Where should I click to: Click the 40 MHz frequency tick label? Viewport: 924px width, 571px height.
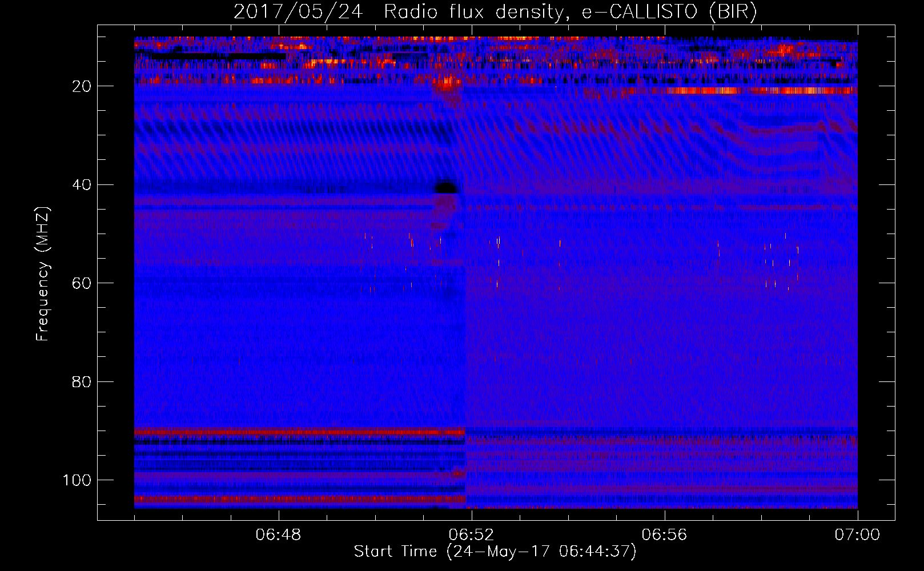click(x=82, y=185)
